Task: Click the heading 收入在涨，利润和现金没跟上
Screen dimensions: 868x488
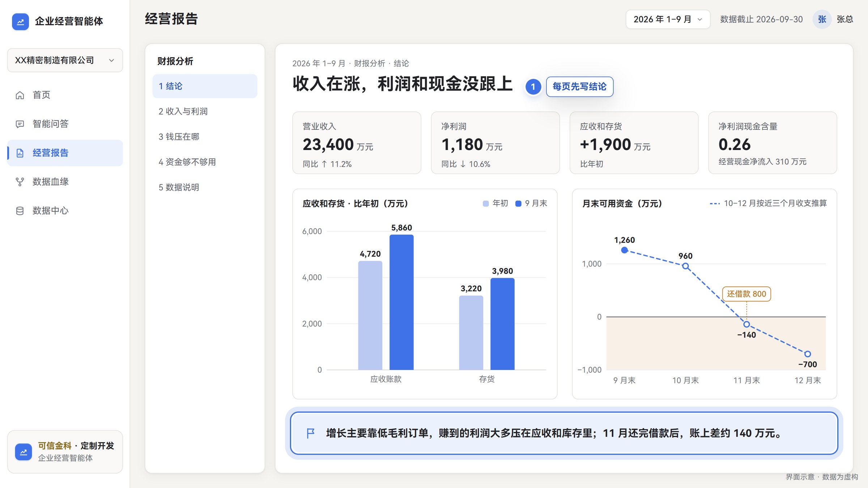Action: [403, 84]
